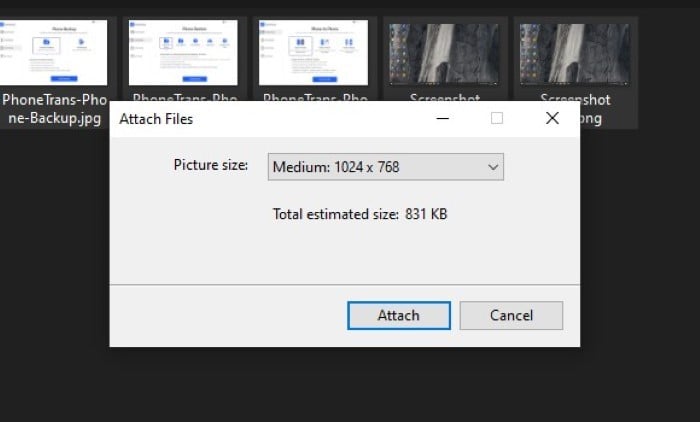Click the Attach button

pos(399,316)
